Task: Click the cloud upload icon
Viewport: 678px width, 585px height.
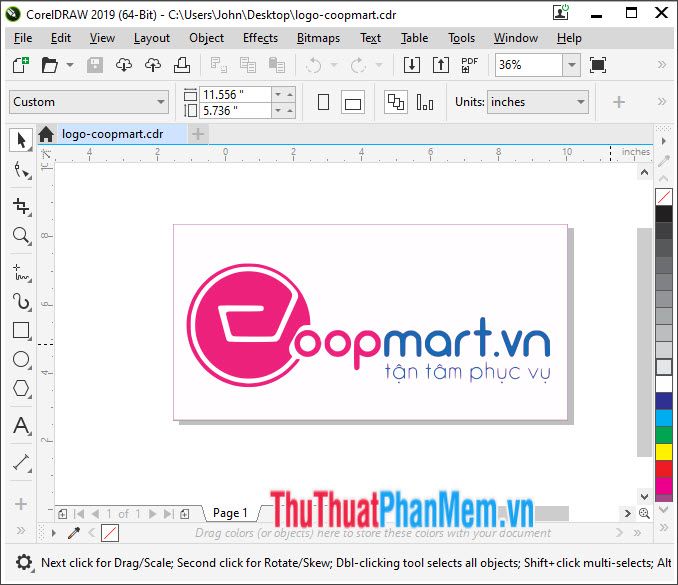Action: [x=153, y=65]
